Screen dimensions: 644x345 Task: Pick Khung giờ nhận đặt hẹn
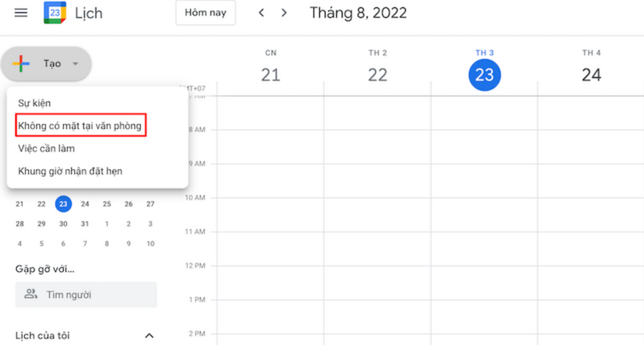point(70,171)
